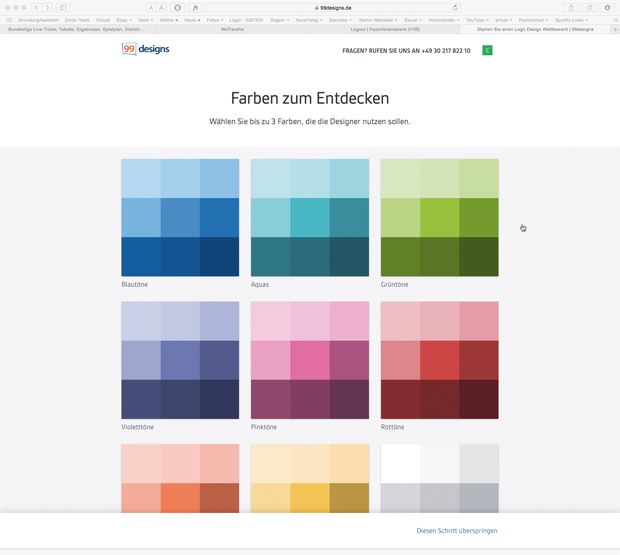Open the Safari share icon
Image resolution: width=620 pixels, height=555 pixels.
click(571, 8)
